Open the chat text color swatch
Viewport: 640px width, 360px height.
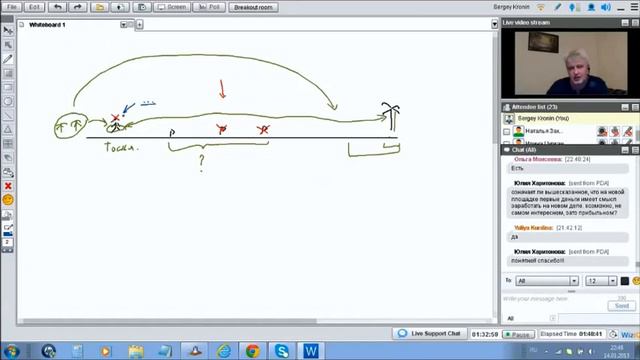click(x=624, y=281)
